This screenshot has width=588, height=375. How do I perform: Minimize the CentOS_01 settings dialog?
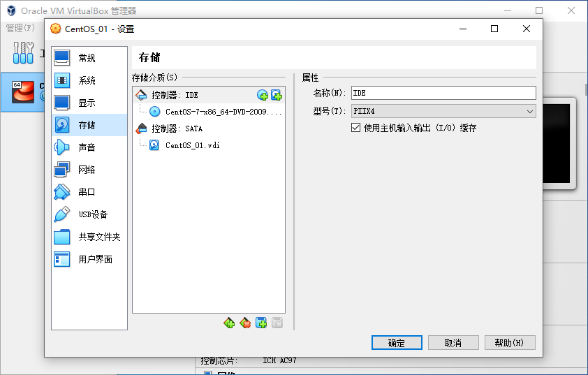point(463,29)
